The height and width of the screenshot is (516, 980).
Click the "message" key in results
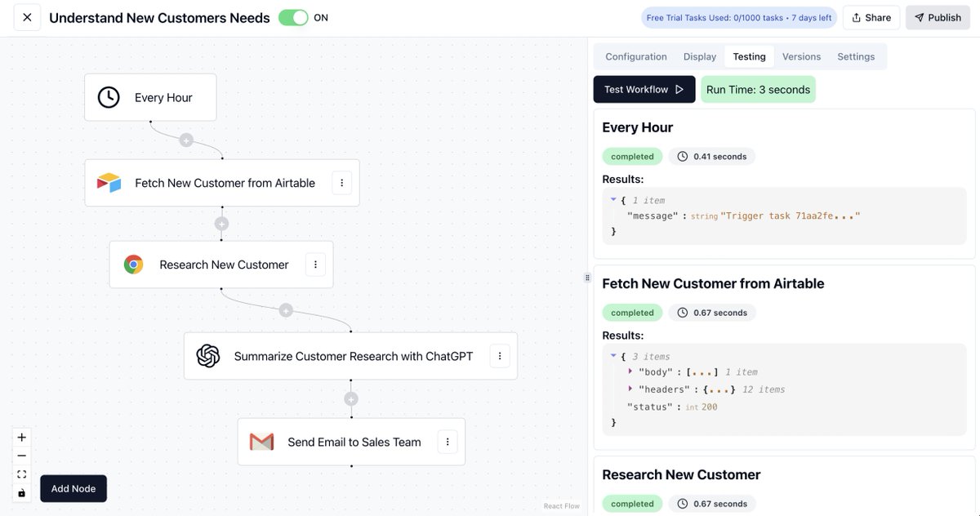point(653,216)
